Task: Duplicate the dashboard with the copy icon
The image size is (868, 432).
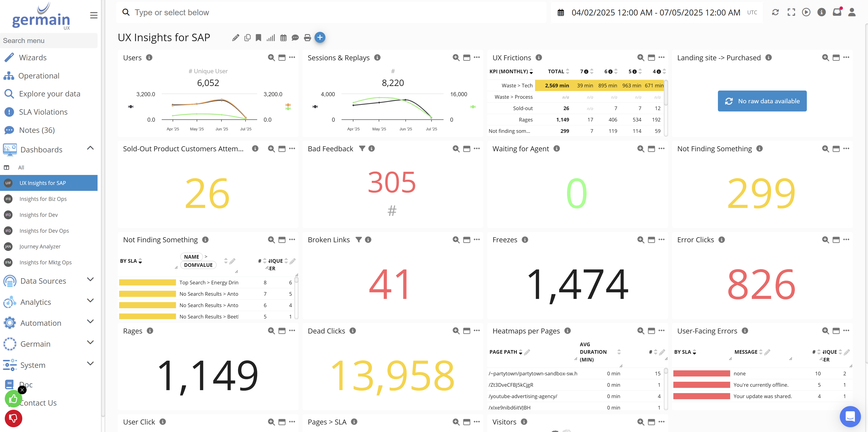Action: pyautogui.click(x=247, y=38)
